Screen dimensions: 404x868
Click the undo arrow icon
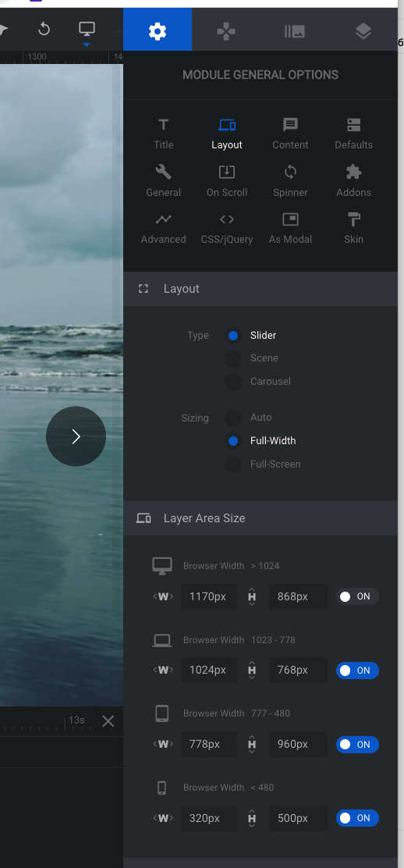point(44,29)
